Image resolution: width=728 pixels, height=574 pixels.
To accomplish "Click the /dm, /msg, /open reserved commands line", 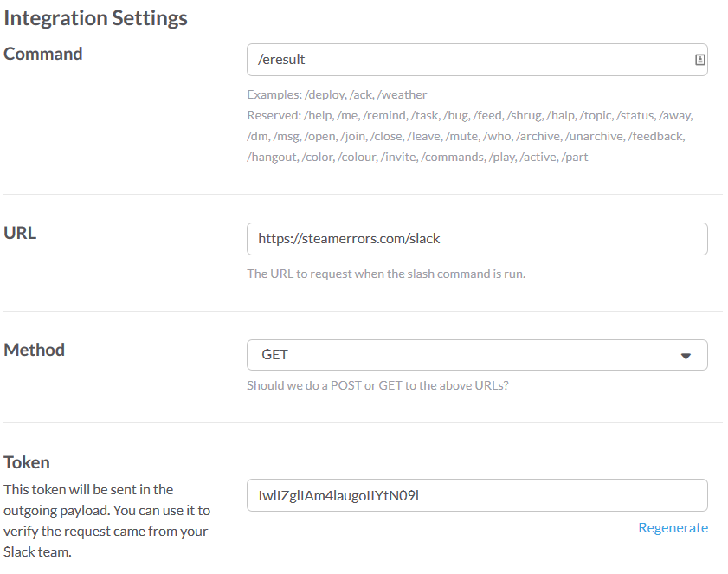I will 466,136.
